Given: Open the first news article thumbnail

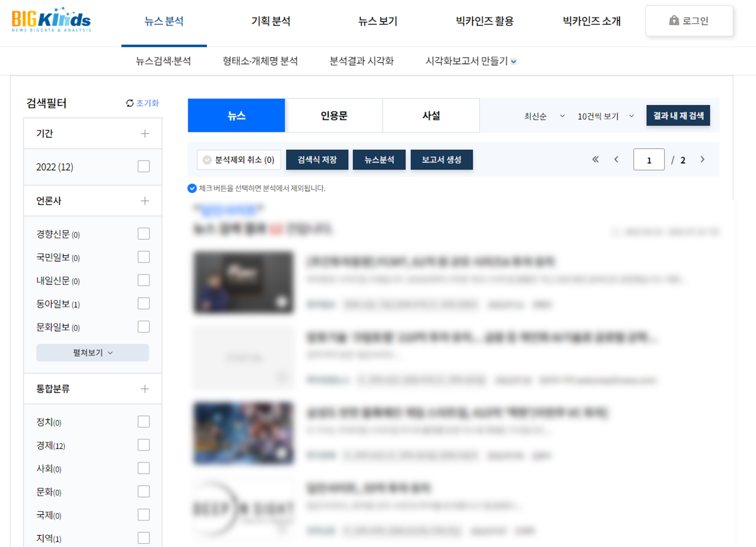Looking at the screenshot, I should point(244,282).
